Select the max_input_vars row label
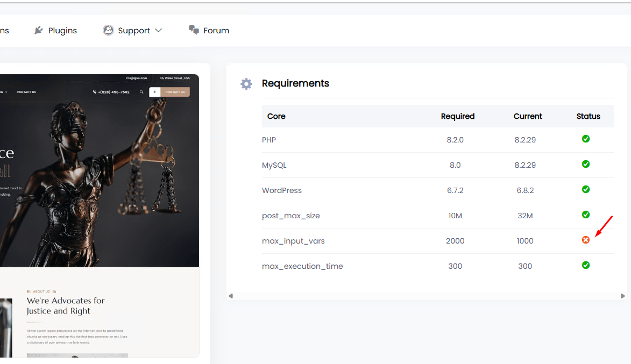 [x=293, y=241]
